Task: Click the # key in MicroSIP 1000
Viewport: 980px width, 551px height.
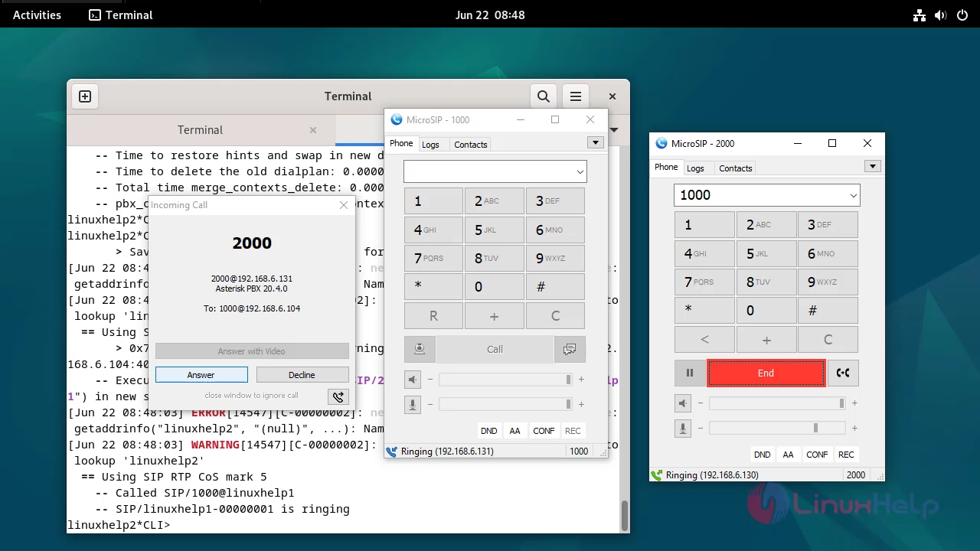Action: point(555,287)
